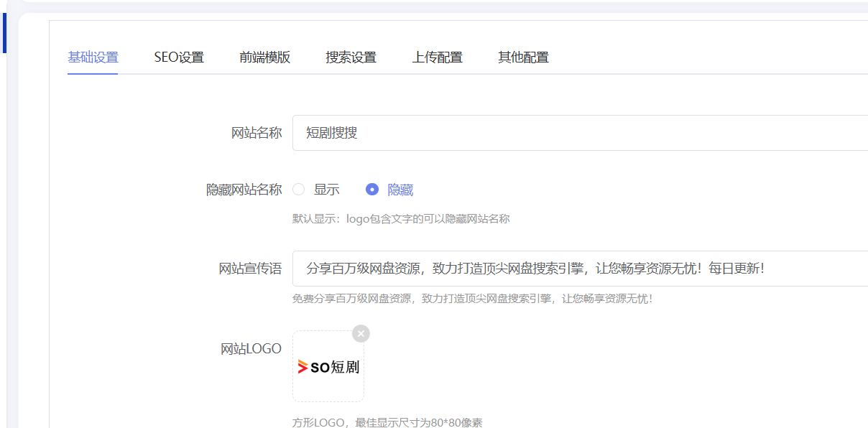Viewport: 868px width, 428px height.
Task: Click the 网站LOGO field label
Action: point(251,349)
